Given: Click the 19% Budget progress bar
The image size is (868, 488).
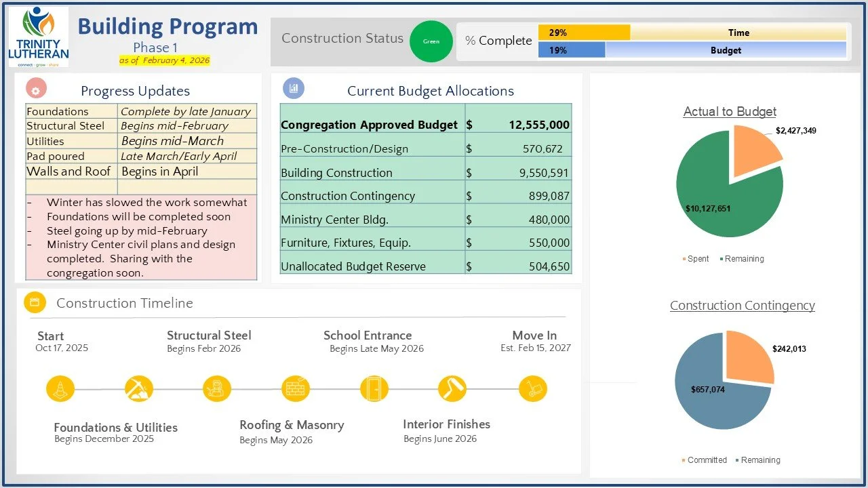Looking at the screenshot, I should [572, 49].
